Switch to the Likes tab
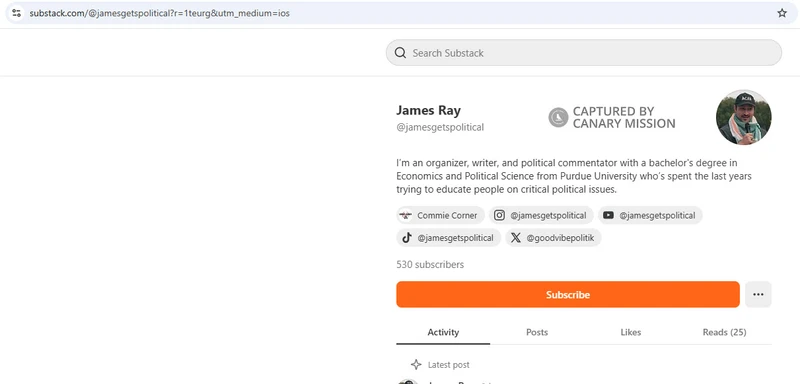The width and height of the screenshot is (800, 384). [x=631, y=332]
